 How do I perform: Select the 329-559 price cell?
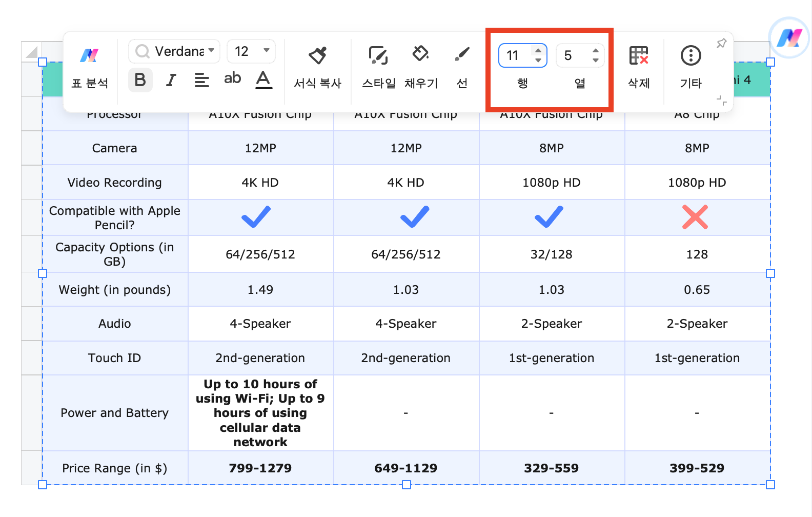tap(552, 468)
